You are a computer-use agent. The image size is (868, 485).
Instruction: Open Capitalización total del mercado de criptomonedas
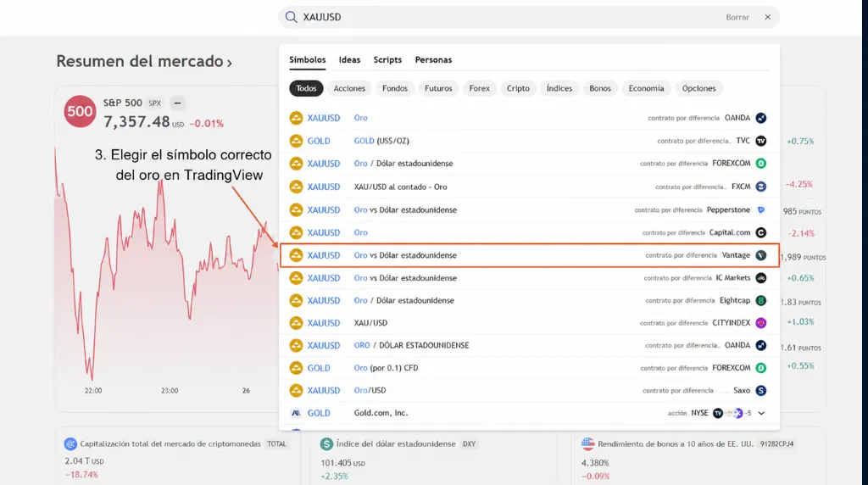[170, 444]
